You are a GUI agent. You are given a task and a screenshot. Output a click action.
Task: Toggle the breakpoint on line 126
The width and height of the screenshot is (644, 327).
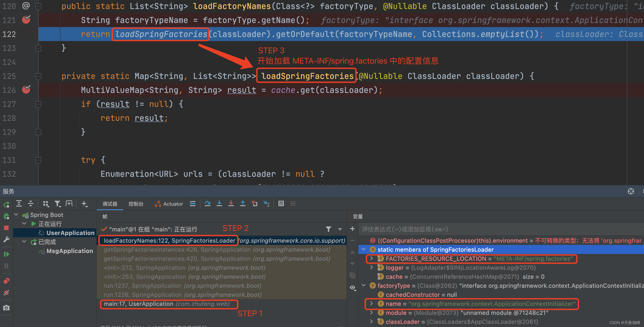point(26,90)
